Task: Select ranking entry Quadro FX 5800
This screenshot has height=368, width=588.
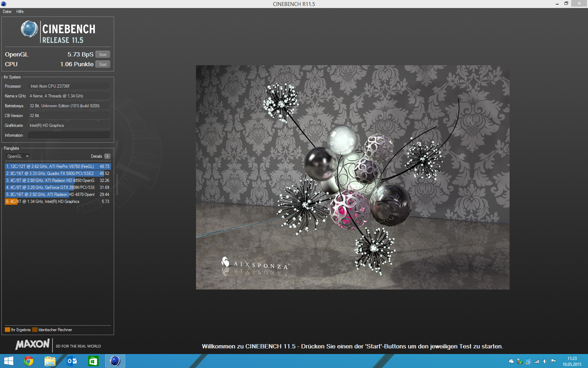Action: [58, 173]
